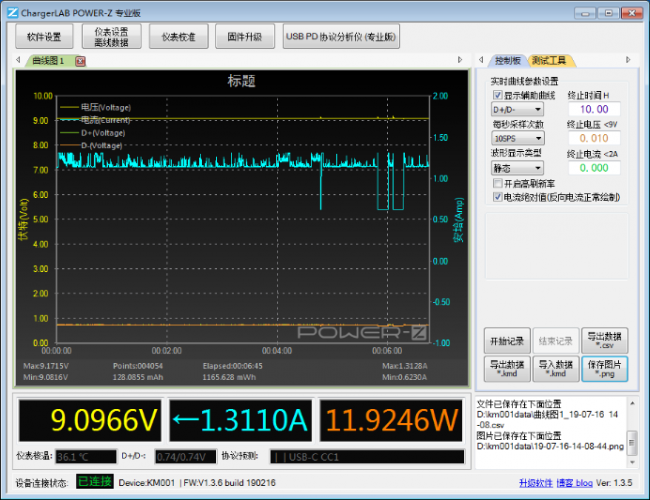The height and width of the screenshot is (500, 650).
Task: Click the 升级软件 upgrade software link
Action: coord(536,483)
